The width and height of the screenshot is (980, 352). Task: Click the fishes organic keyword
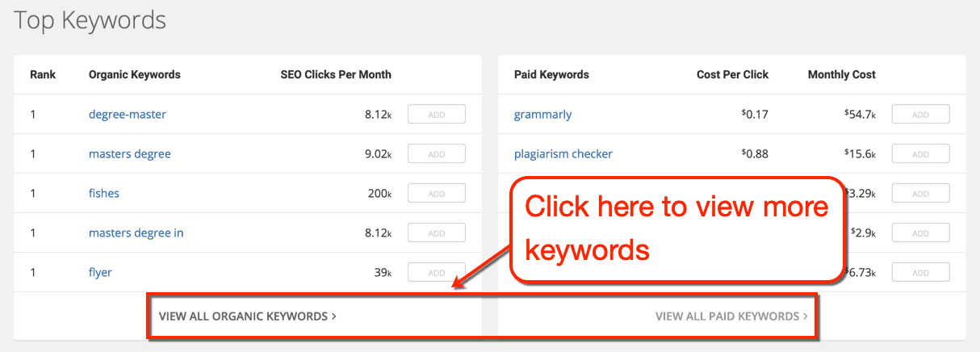(x=104, y=194)
